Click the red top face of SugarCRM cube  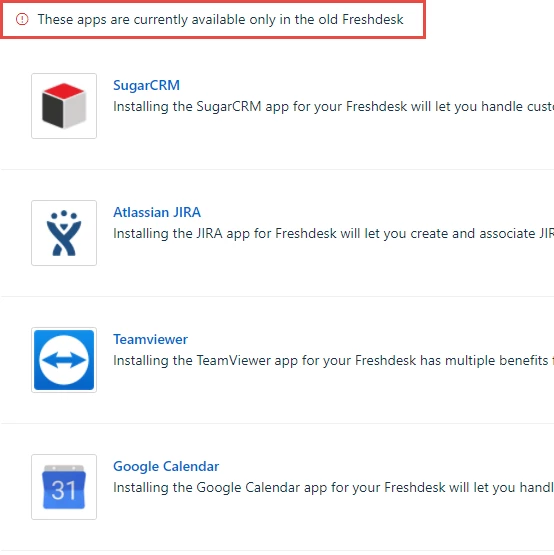pyautogui.click(x=64, y=91)
